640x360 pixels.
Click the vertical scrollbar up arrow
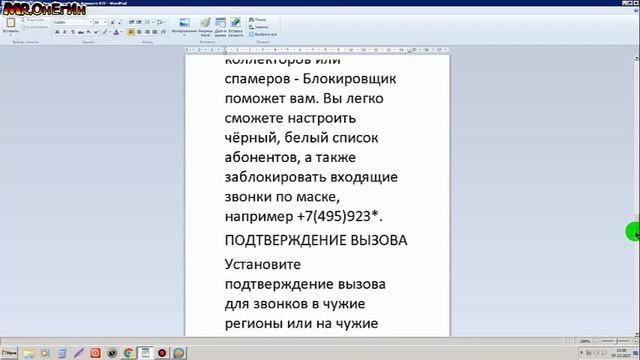(637, 58)
